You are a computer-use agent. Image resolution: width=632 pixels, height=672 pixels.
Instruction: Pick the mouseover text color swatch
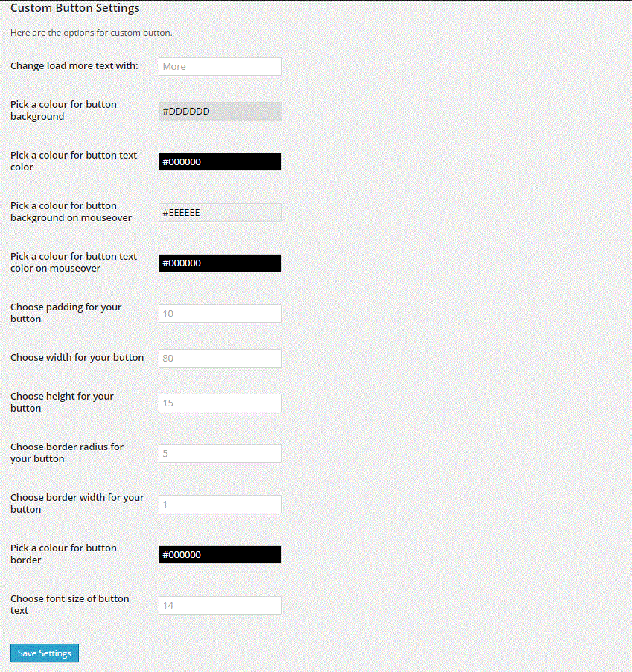(x=220, y=263)
